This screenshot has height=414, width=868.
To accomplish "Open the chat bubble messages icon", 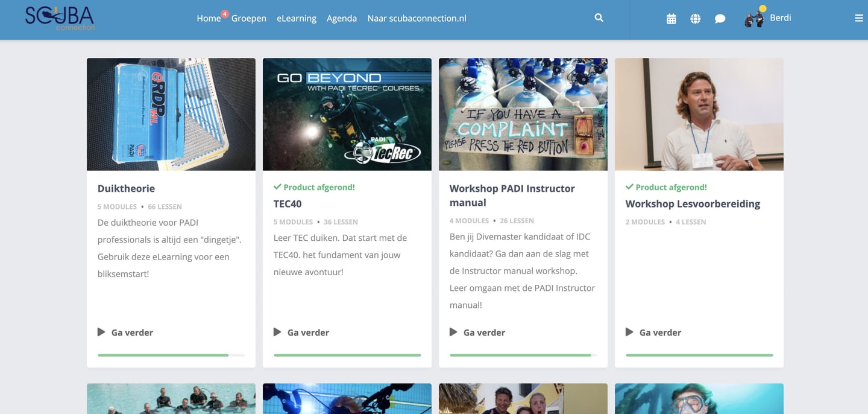I will 720,19.
